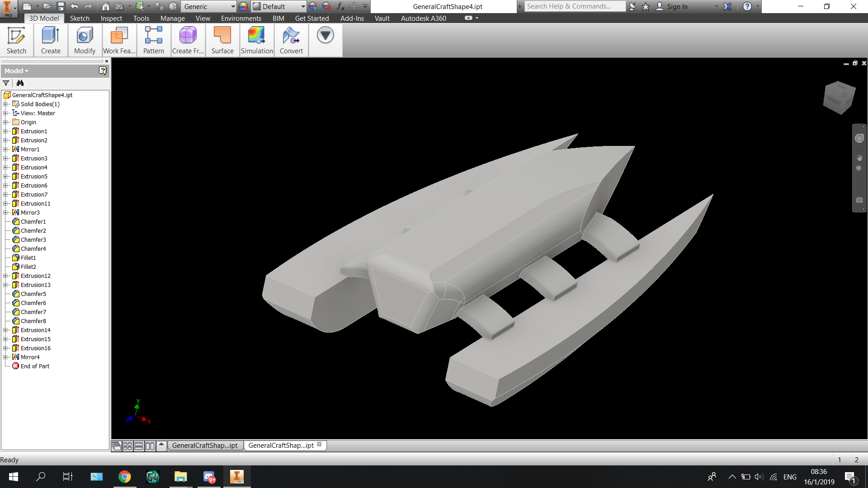The image size is (868, 488).
Task: Click the New file icon in quick access toolbar
Action: coord(27,6)
